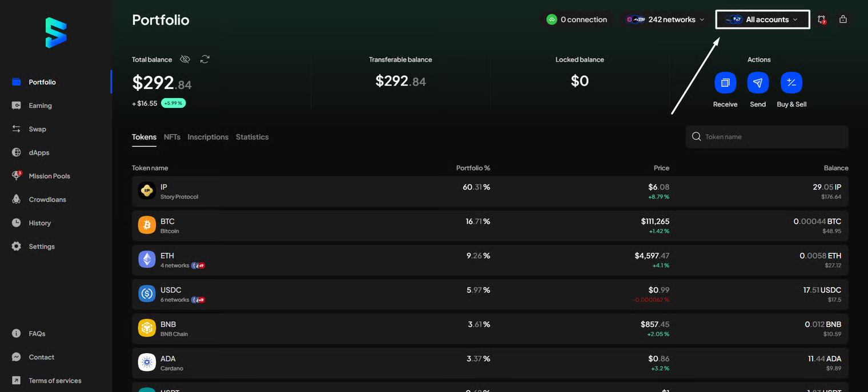
Task: Click the lock icon in header
Action: [843, 19]
